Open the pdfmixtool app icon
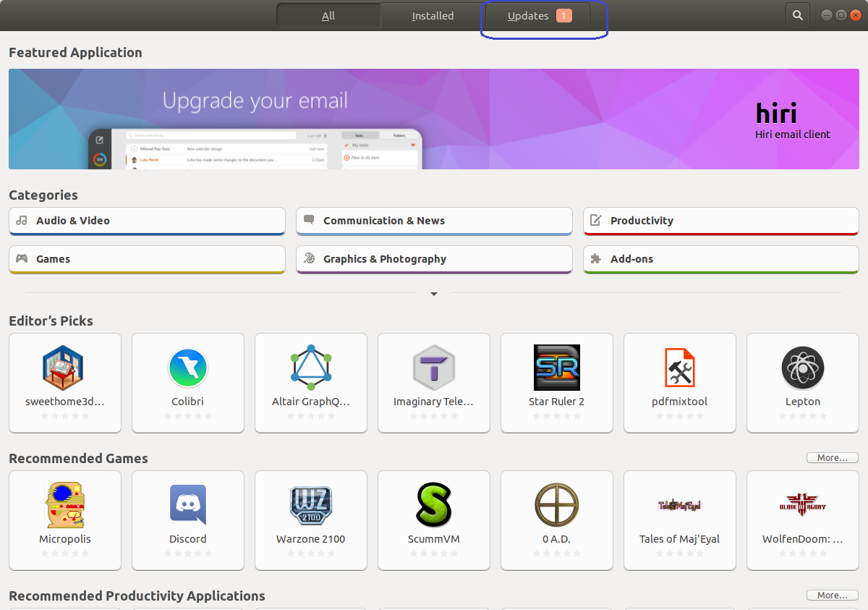The width and height of the screenshot is (868, 610). click(679, 368)
